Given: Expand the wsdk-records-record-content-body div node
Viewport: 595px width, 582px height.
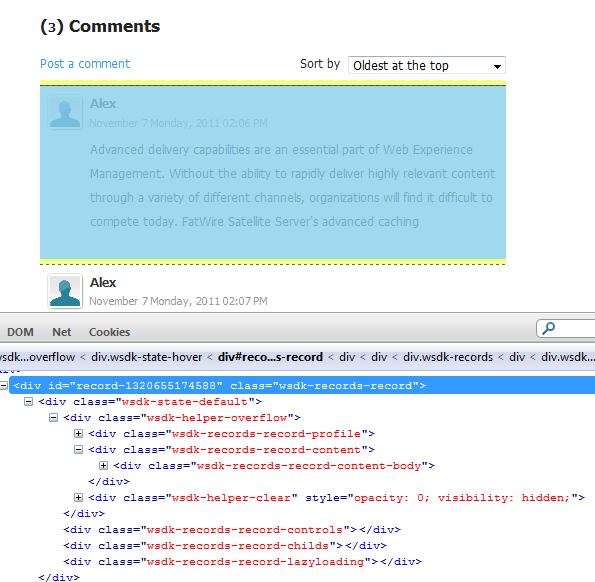Looking at the screenshot, I should tap(104, 466).
